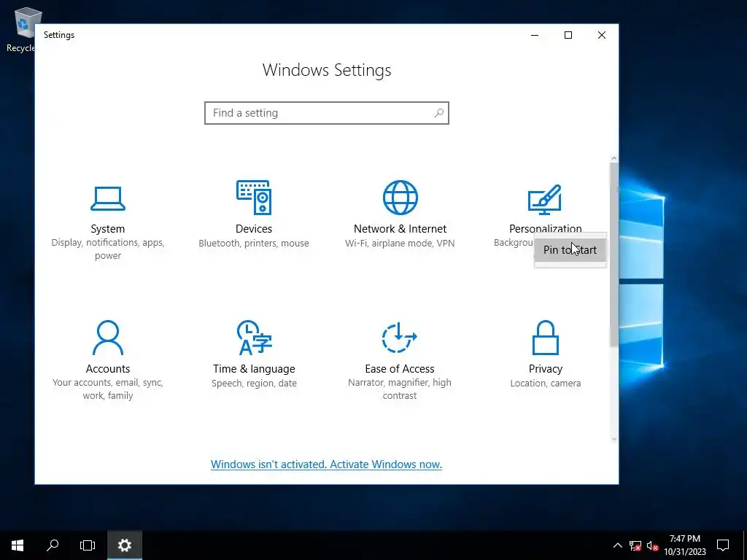Maximize the Settings window
This screenshot has width=747, height=560.
[x=568, y=35]
